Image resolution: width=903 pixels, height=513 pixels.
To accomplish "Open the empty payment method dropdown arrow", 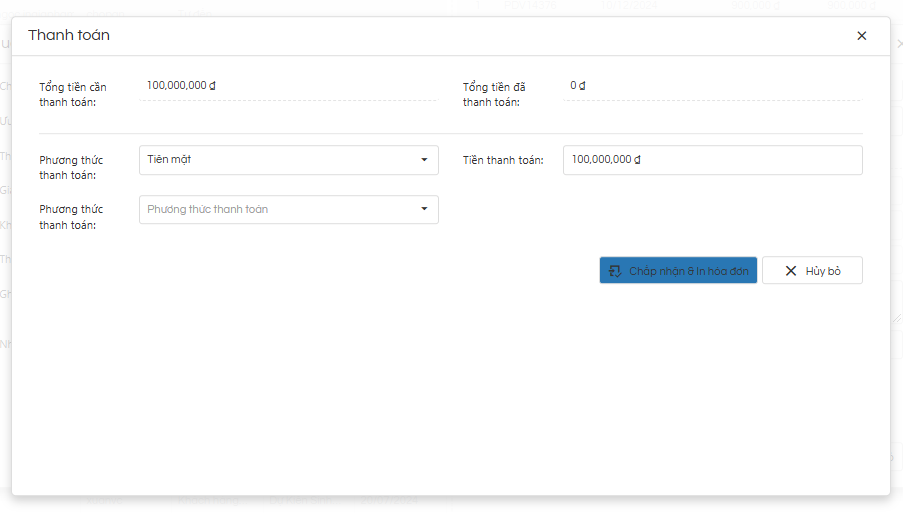I will pyautogui.click(x=424, y=209).
